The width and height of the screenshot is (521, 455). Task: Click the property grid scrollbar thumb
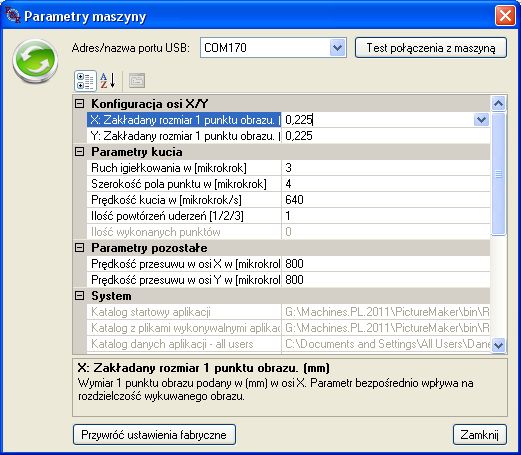click(499, 174)
